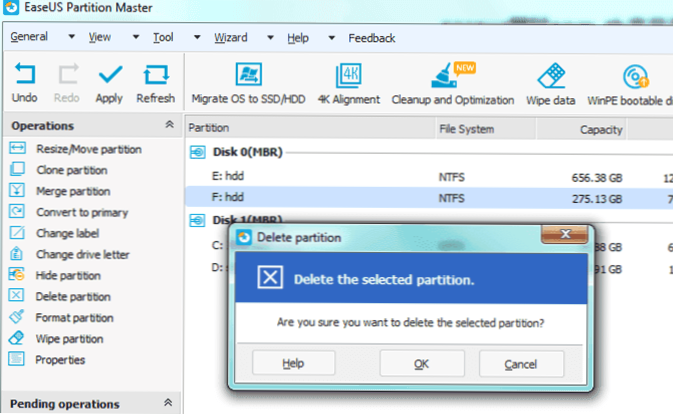Viewport: 673px width, 414px height.
Task: Open the Tool menu dropdown arrow
Action: (197, 37)
